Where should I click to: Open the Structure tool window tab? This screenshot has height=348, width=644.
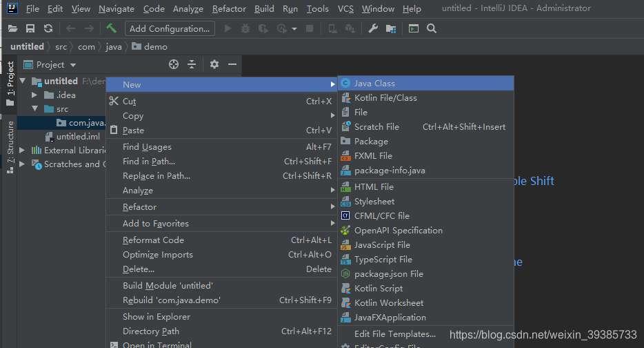click(x=10, y=147)
